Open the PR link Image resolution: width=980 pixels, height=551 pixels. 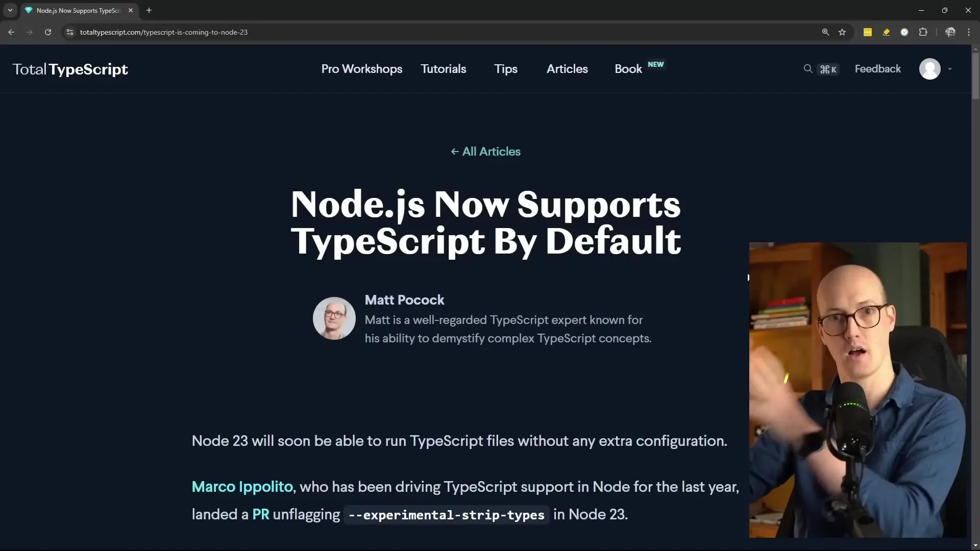point(261,514)
